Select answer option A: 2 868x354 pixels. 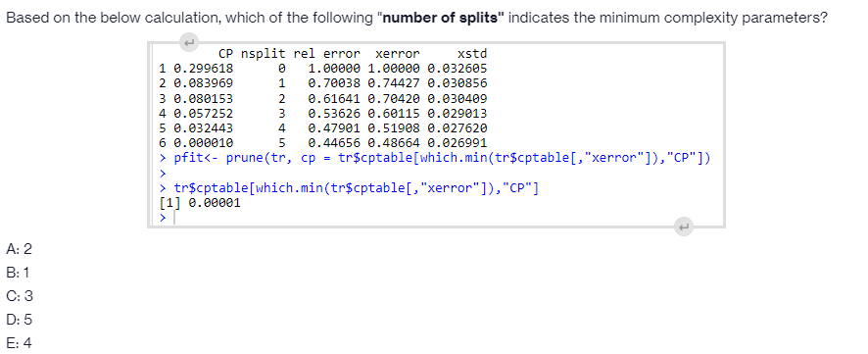tap(20, 249)
